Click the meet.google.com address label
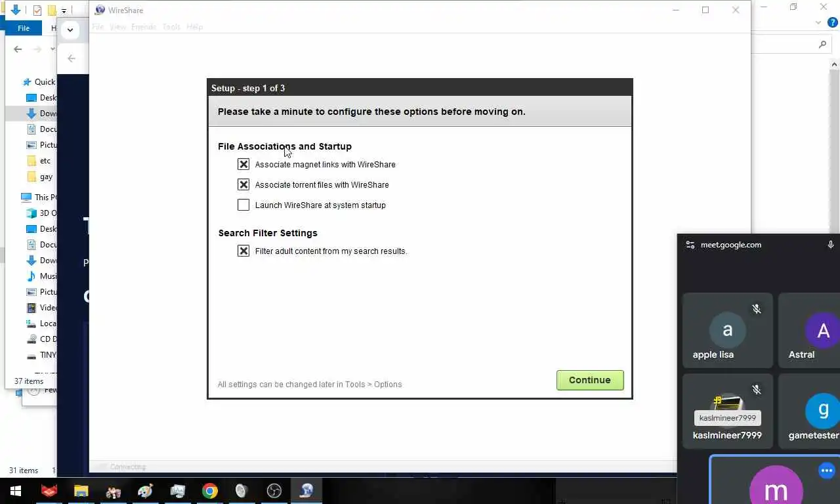This screenshot has height=504, width=840. [x=731, y=245]
